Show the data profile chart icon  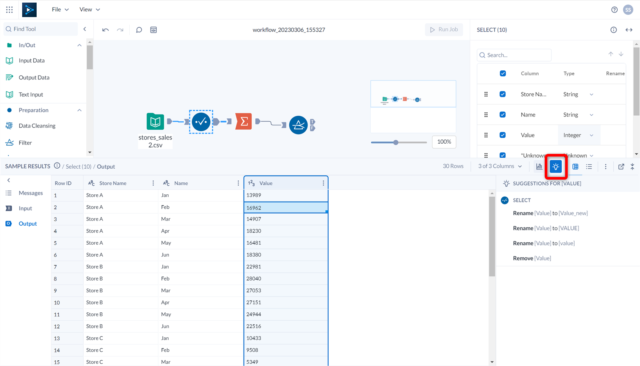coord(539,166)
